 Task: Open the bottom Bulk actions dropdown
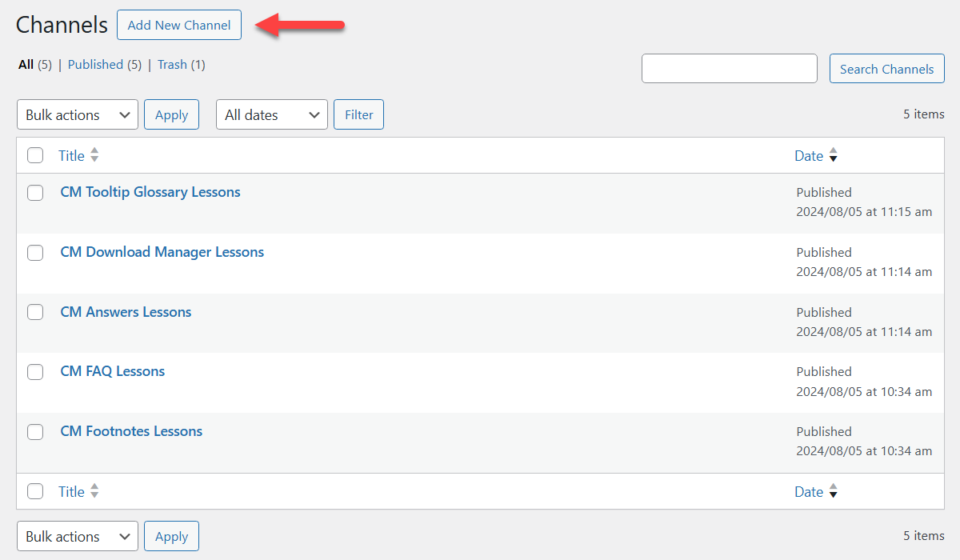(78, 536)
